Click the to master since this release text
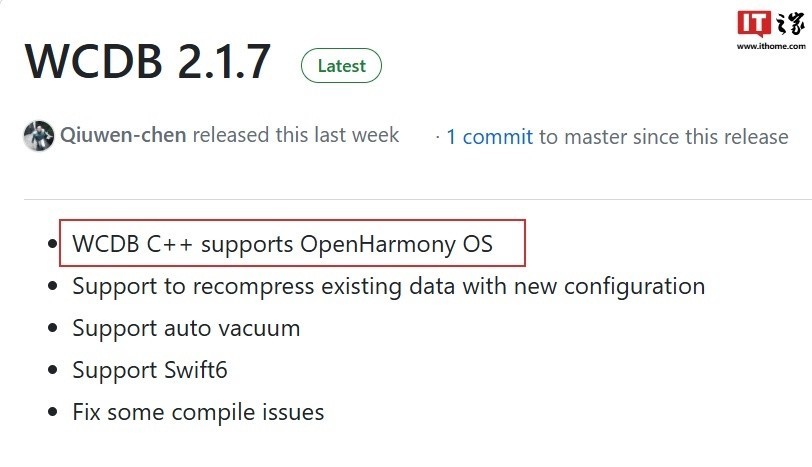This screenshot has height=467, width=812. [x=663, y=137]
